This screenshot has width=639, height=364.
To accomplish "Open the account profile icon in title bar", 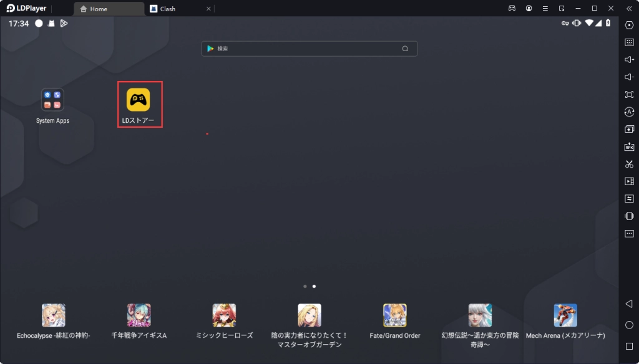I will tap(529, 8).
